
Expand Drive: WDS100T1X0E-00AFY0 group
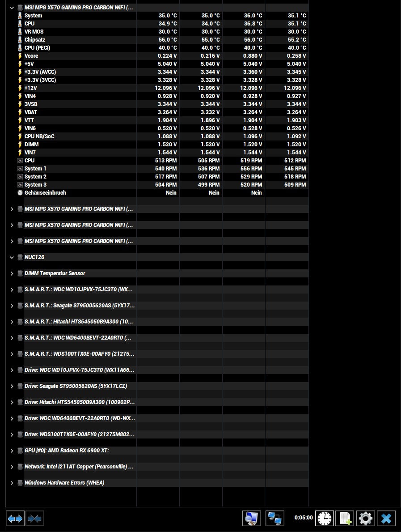pos(12,434)
